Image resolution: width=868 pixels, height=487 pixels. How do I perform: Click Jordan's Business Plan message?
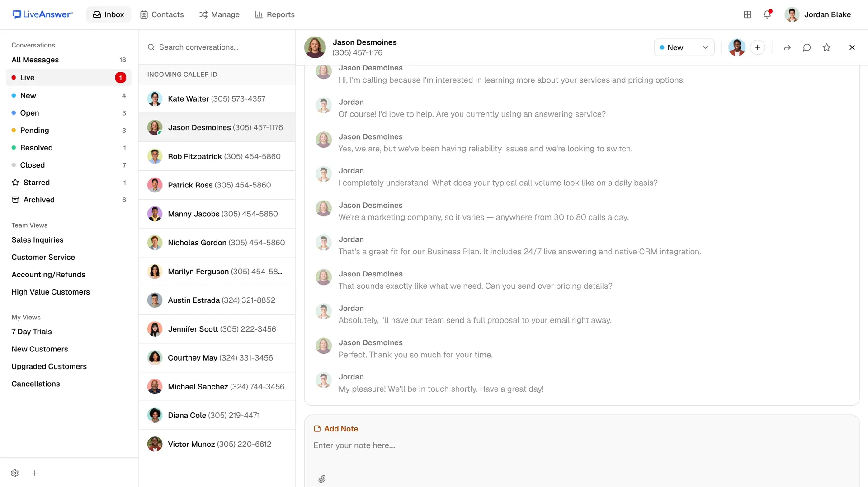(x=519, y=252)
